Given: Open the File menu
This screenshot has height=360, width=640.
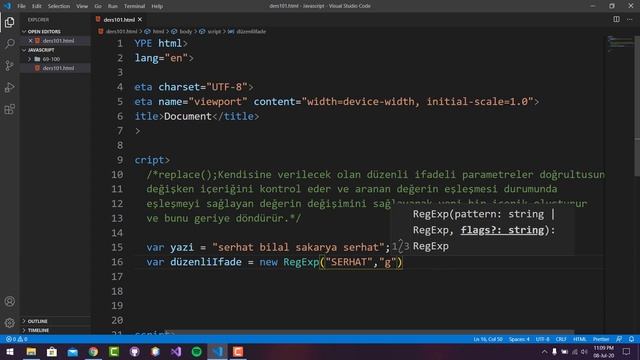Looking at the screenshot, I should click(21, 6).
